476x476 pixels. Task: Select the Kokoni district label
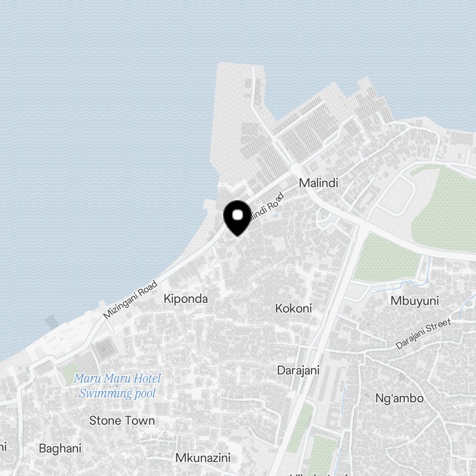[x=294, y=308]
